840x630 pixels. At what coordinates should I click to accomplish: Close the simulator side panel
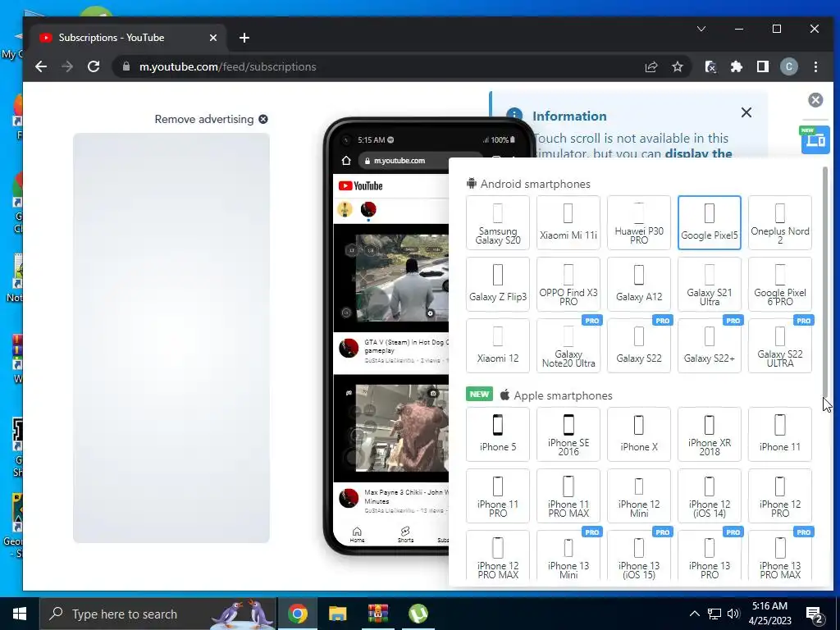tap(815, 99)
